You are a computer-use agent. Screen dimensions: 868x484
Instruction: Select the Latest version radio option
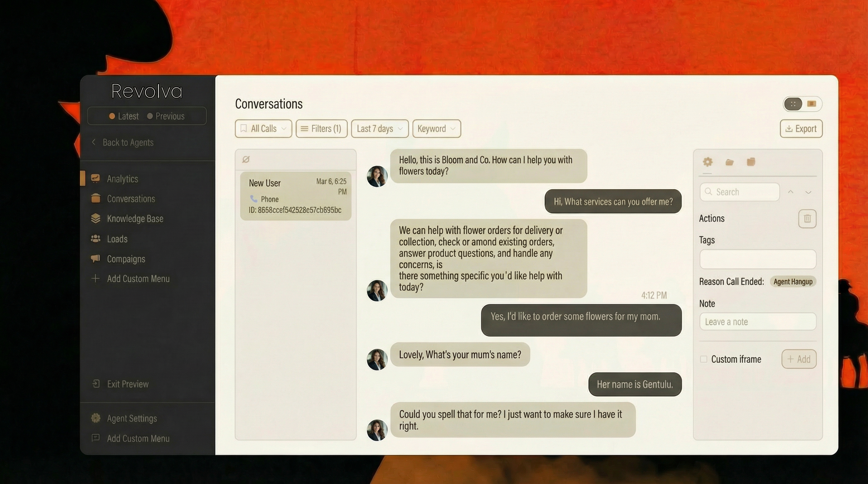click(x=124, y=116)
